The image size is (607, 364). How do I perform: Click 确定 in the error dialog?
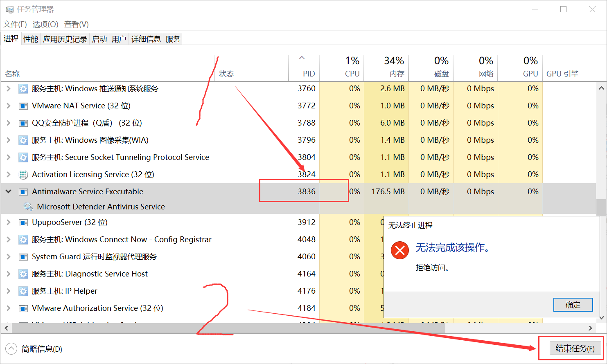pyautogui.click(x=573, y=305)
